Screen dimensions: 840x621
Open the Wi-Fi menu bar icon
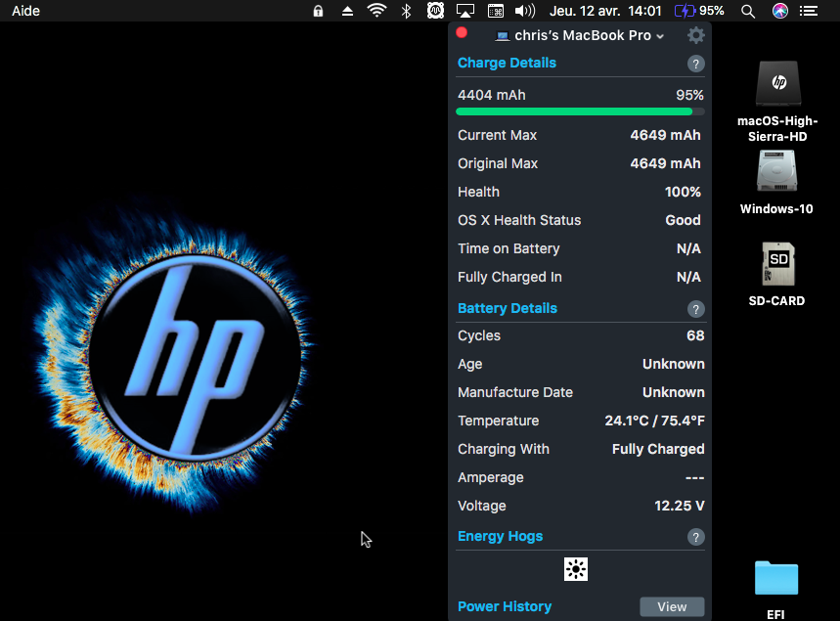pos(376,11)
